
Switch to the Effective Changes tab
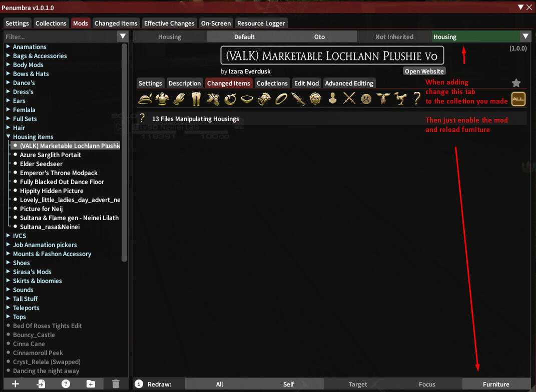pyautogui.click(x=169, y=23)
